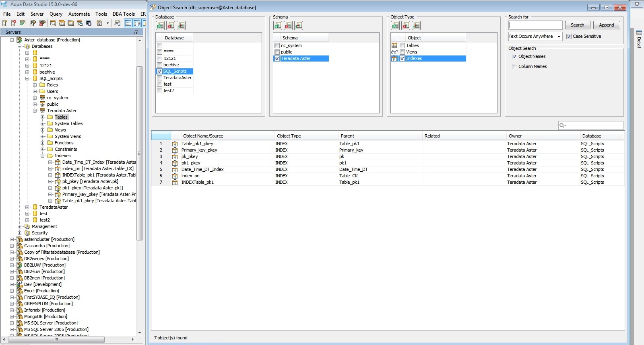The height and width of the screenshot is (345, 644).
Task: Check the public schema checkbox
Action: tap(277, 52)
